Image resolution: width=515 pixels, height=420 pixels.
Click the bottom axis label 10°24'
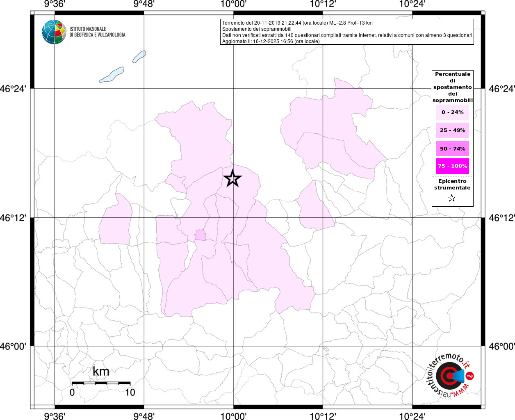coord(412,416)
